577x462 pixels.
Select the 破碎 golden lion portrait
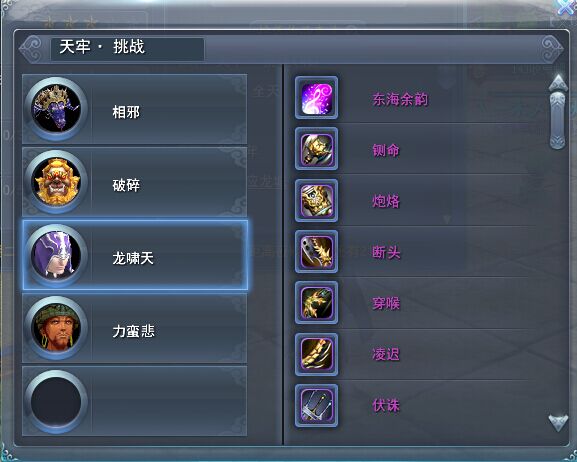click(x=56, y=182)
